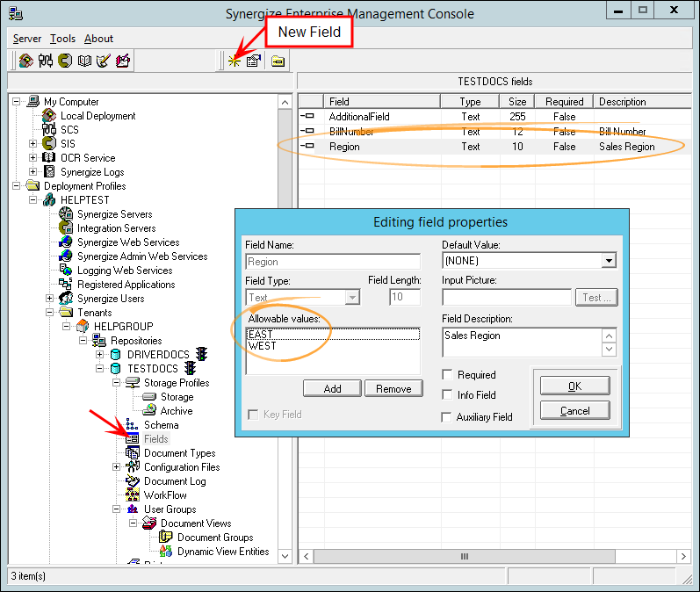This screenshot has width=700, height=592.
Task: Click Schema tree icon
Action: pyautogui.click(x=132, y=424)
